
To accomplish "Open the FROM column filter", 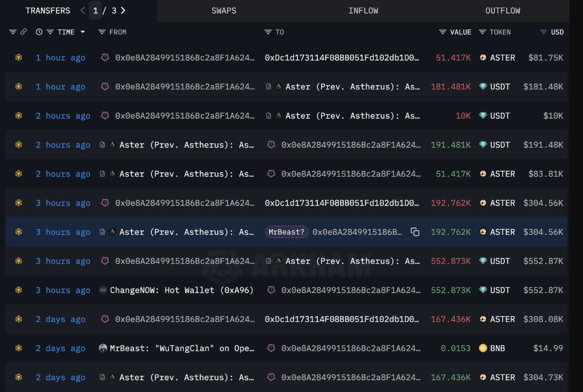I will coord(102,32).
